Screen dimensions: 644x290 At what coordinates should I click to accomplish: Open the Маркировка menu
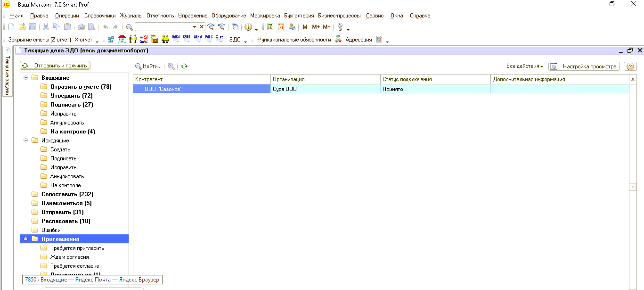coord(265,16)
